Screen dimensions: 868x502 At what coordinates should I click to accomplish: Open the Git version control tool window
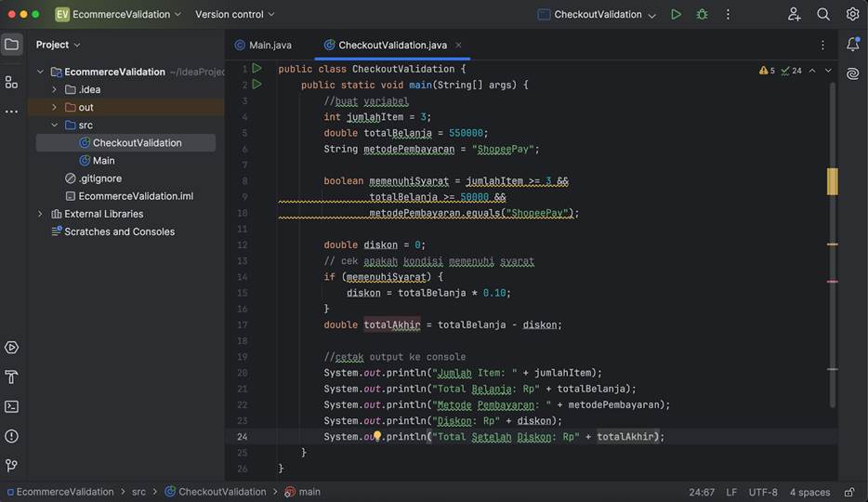[11, 465]
